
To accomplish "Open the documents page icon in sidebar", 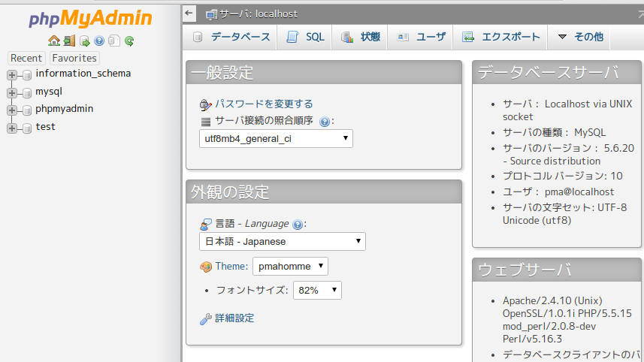I will point(114,41).
